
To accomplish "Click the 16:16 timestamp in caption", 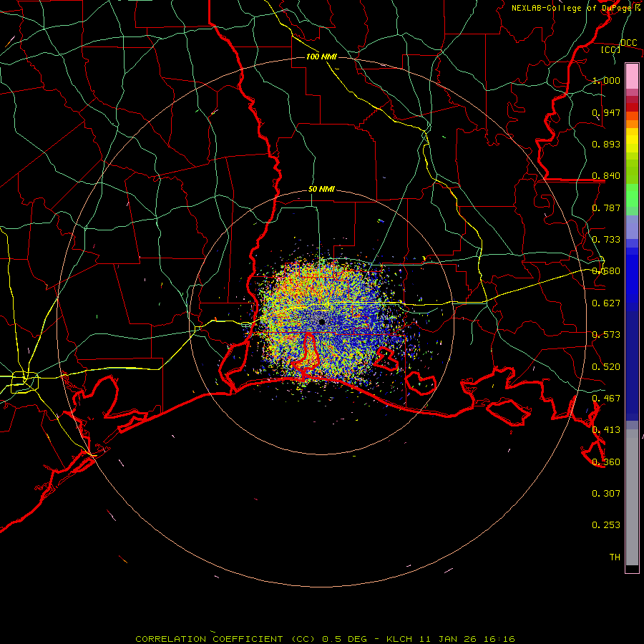I will coord(500,639).
